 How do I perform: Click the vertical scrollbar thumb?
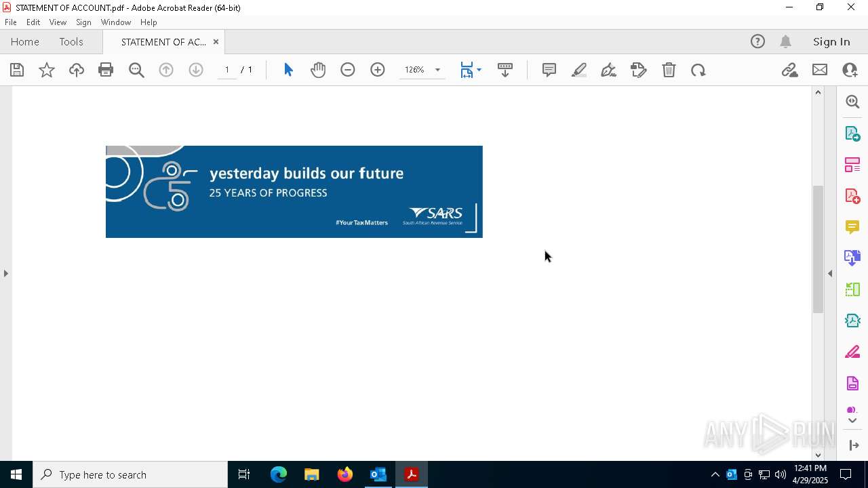(x=818, y=249)
